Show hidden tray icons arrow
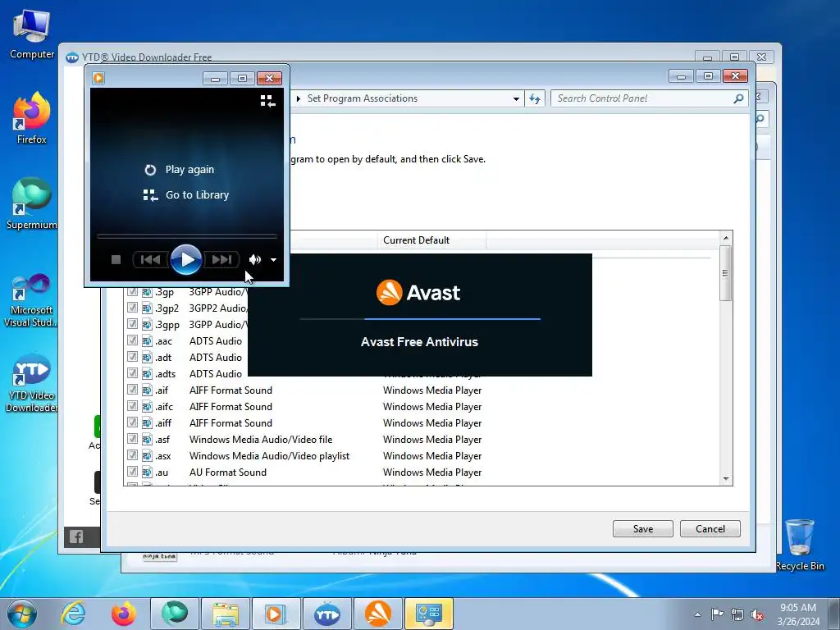Viewport: 840px width, 630px height. point(697,614)
